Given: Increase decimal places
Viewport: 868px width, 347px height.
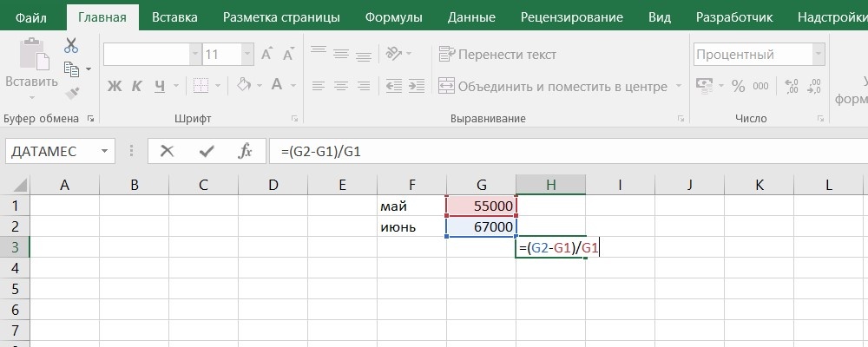Looking at the screenshot, I should [x=791, y=86].
